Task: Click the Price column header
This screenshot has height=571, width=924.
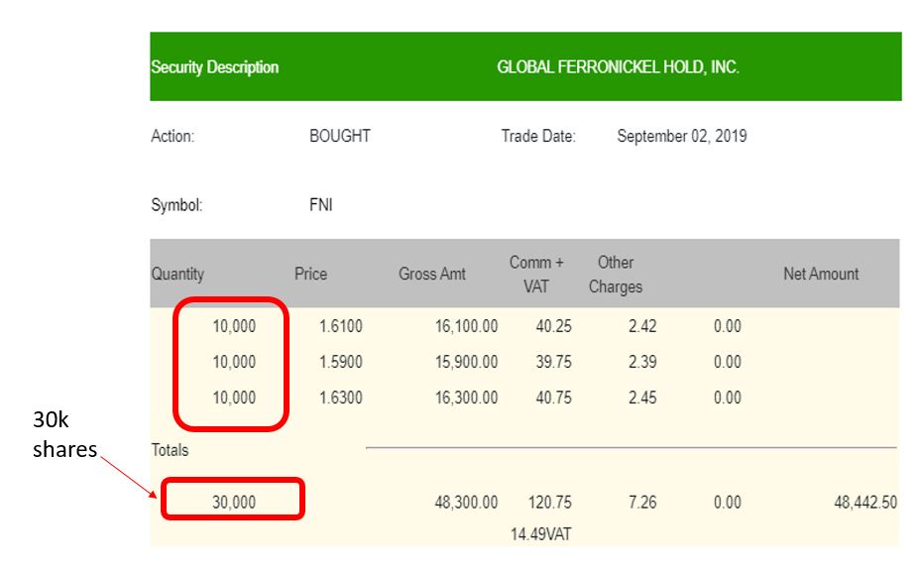Action: 310,274
